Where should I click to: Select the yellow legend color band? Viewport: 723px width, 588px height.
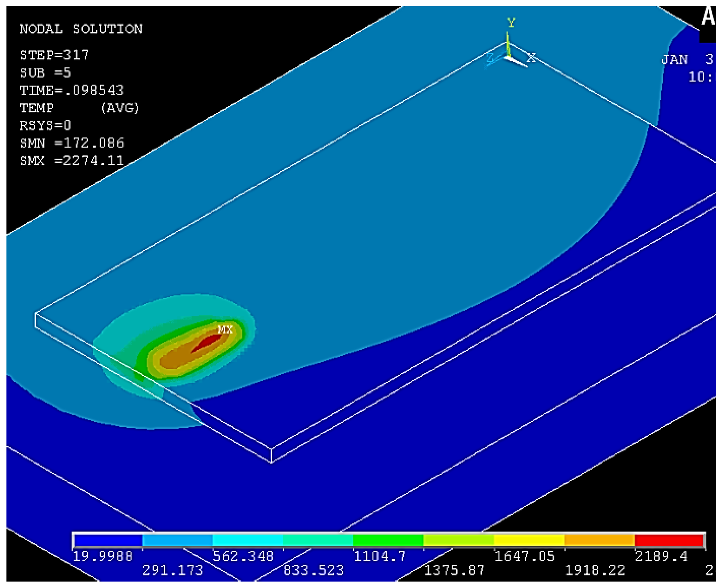point(529,541)
